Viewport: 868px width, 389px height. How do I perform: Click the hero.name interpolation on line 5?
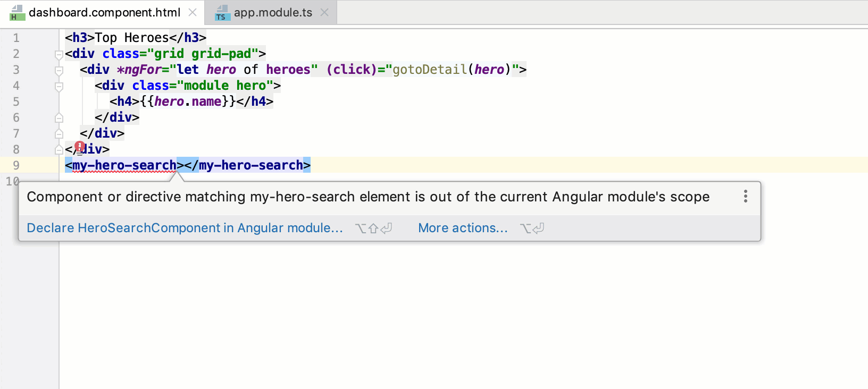188,102
